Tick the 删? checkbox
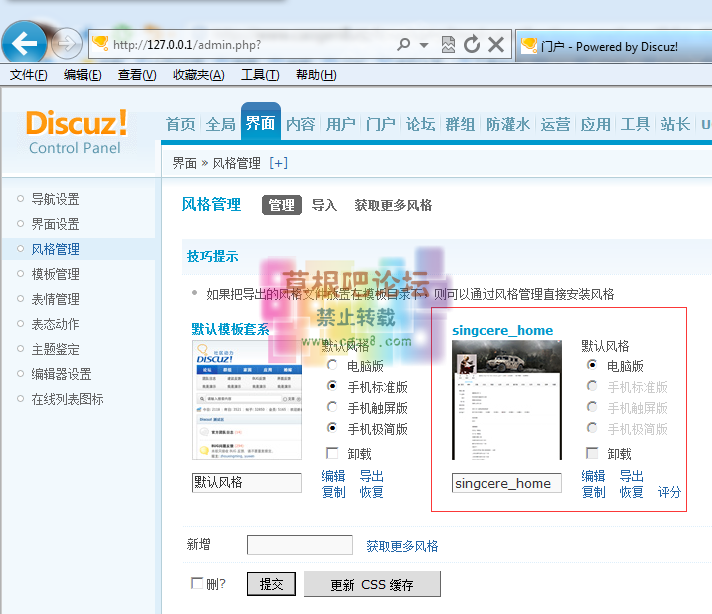 coord(197,583)
